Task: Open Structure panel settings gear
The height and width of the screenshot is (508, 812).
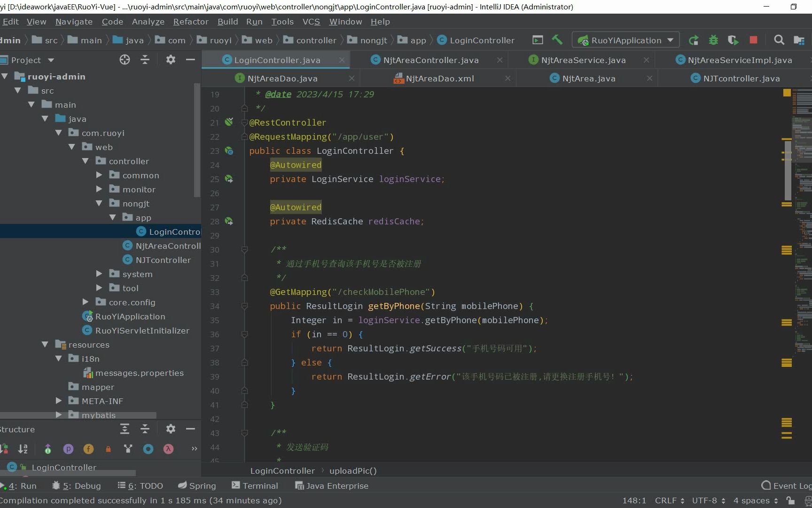Action: click(x=171, y=429)
